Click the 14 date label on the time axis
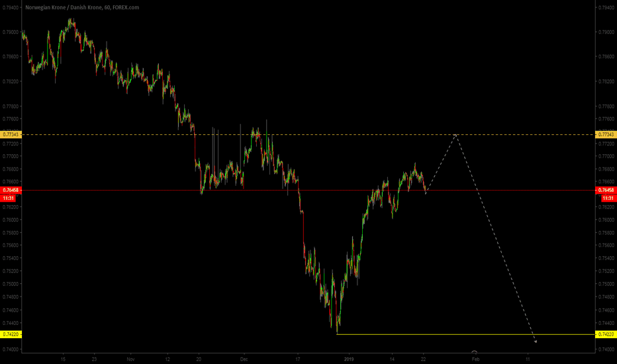Viewport: 617px width, 364px height. pos(392,359)
